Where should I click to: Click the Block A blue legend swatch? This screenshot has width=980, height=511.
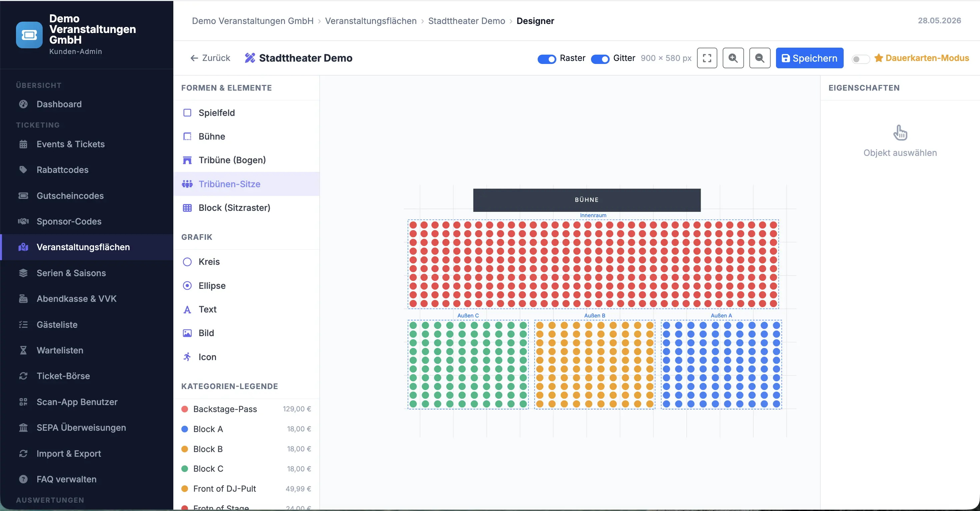[x=185, y=429]
